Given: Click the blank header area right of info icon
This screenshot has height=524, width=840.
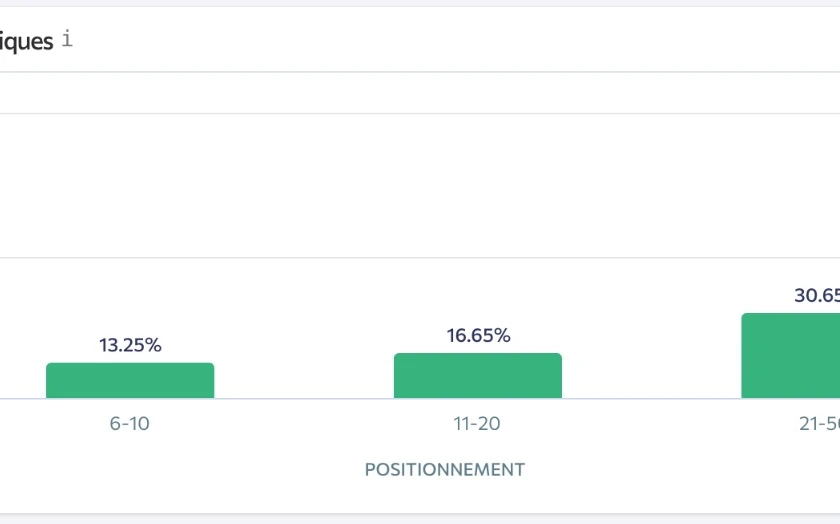Looking at the screenshot, I should 450,41.
